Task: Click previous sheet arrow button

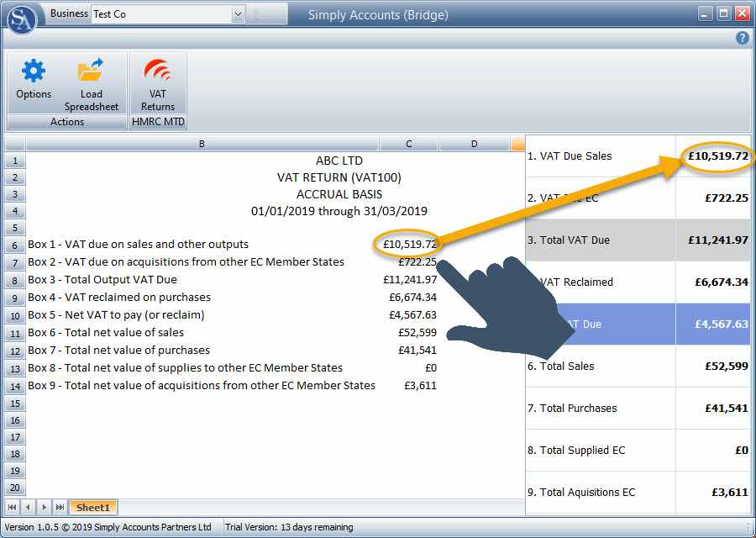Action: click(28, 507)
